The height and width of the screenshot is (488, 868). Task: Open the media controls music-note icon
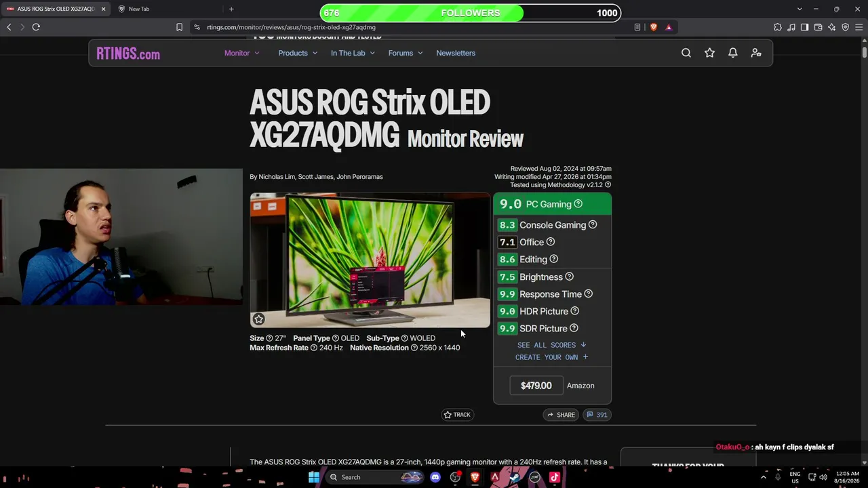point(791,27)
